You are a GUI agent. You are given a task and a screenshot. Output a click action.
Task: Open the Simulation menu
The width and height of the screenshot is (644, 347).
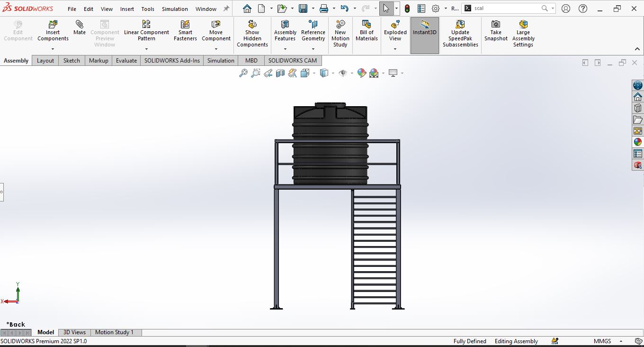[x=175, y=9]
